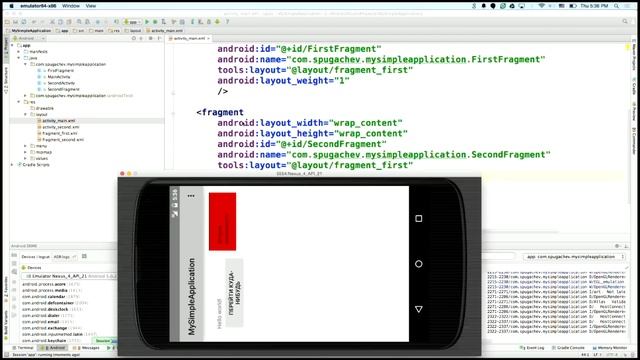Expand the mipmap folder

[25, 152]
